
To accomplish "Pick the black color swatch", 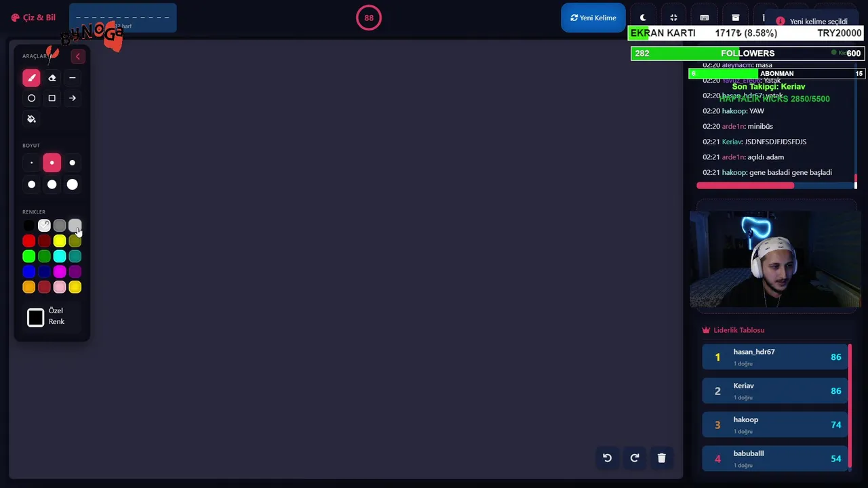I will (x=28, y=226).
